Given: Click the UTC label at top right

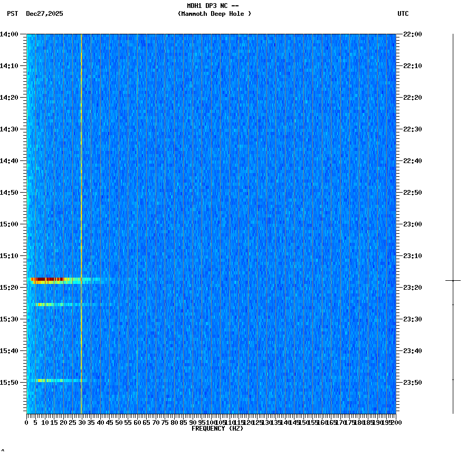Looking at the screenshot, I should click(403, 14).
